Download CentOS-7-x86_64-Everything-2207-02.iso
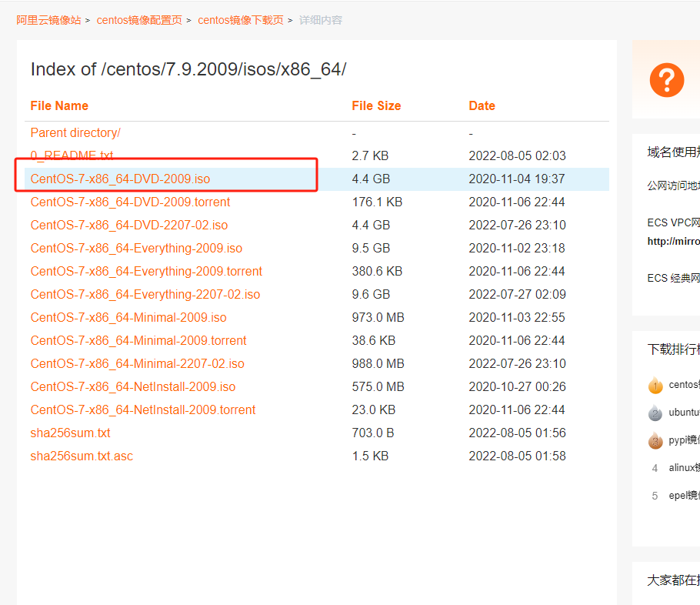This screenshot has height=605, width=700. 145,295
